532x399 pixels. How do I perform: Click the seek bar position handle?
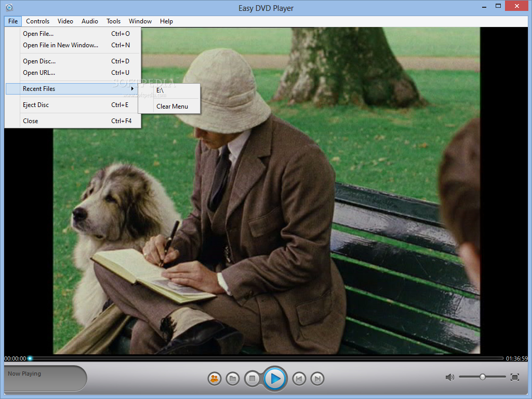point(30,358)
